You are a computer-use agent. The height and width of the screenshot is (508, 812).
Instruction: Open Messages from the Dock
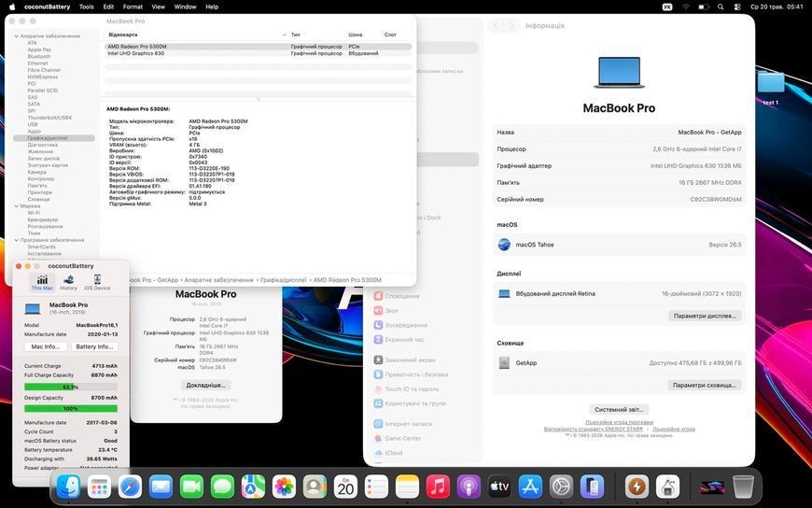coord(222,487)
